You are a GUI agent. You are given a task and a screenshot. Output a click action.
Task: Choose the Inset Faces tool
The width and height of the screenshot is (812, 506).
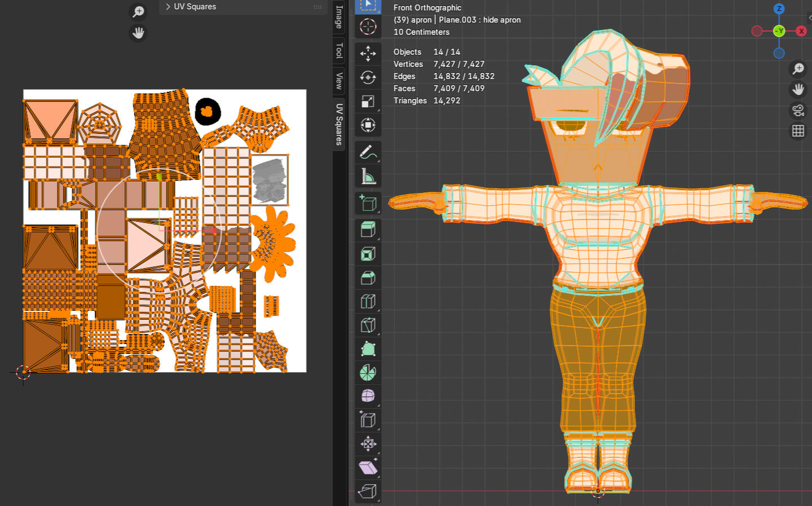[368, 254]
